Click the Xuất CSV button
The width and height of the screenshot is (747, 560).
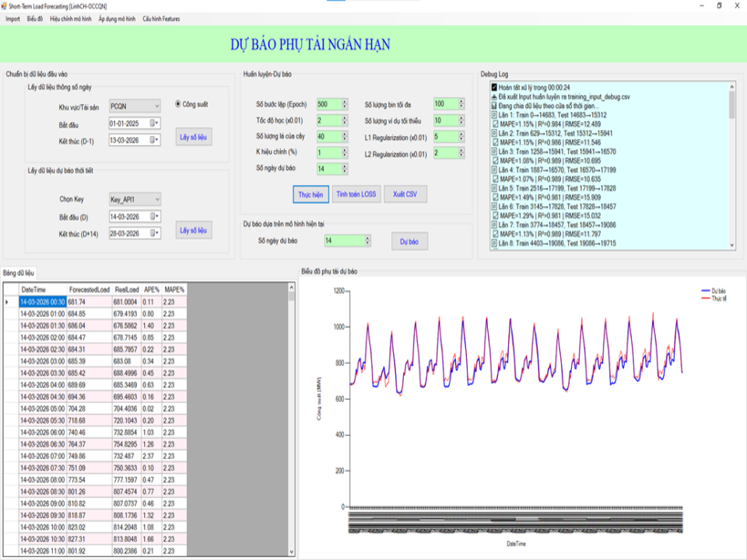click(405, 194)
